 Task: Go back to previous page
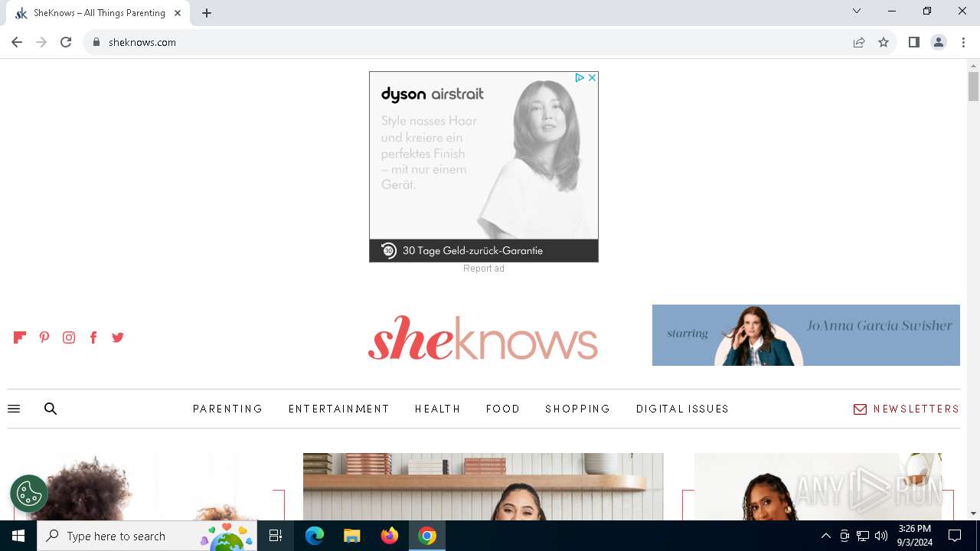(x=17, y=42)
